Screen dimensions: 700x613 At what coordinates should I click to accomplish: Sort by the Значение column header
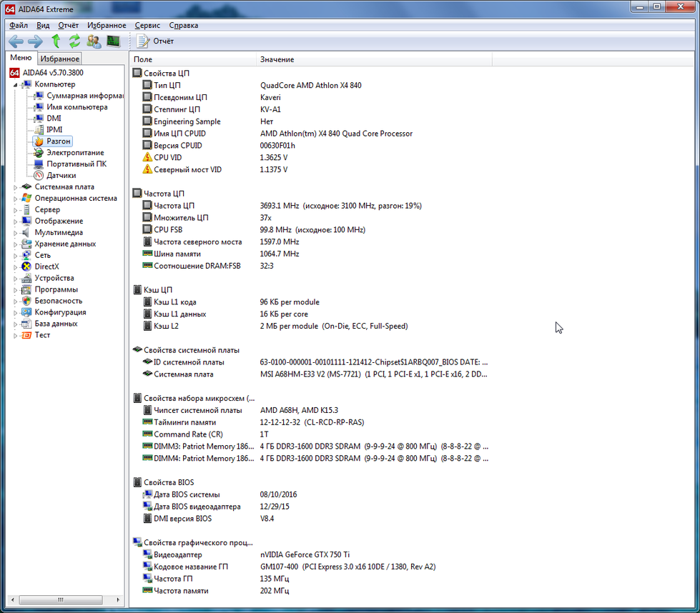pyautogui.click(x=374, y=59)
